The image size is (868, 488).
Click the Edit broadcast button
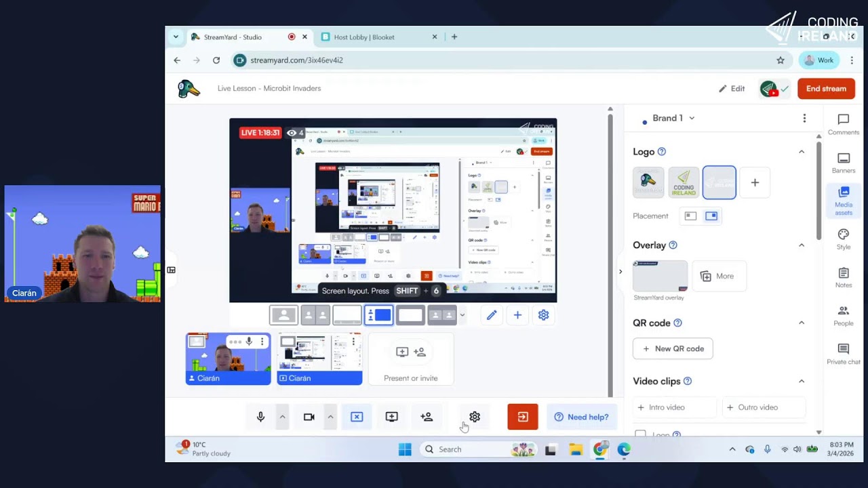(x=732, y=89)
